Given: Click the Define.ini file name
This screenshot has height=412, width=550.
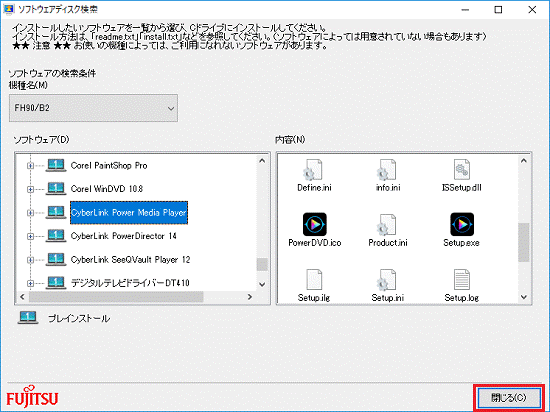Looking at the screenshot, I should point(314,188).
